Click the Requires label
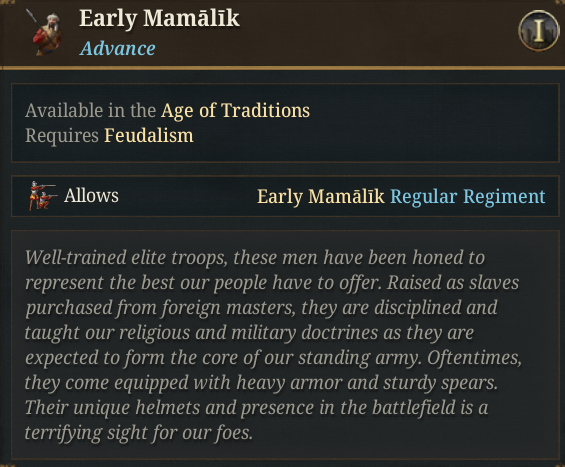Screen dimensions: 565x467 coord(62,136)
